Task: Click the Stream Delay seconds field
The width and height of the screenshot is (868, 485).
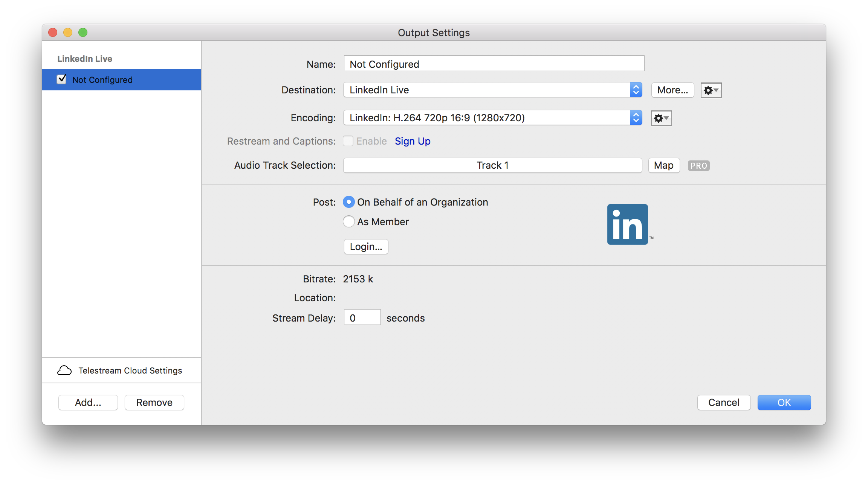Action: [x=362, y=317]
